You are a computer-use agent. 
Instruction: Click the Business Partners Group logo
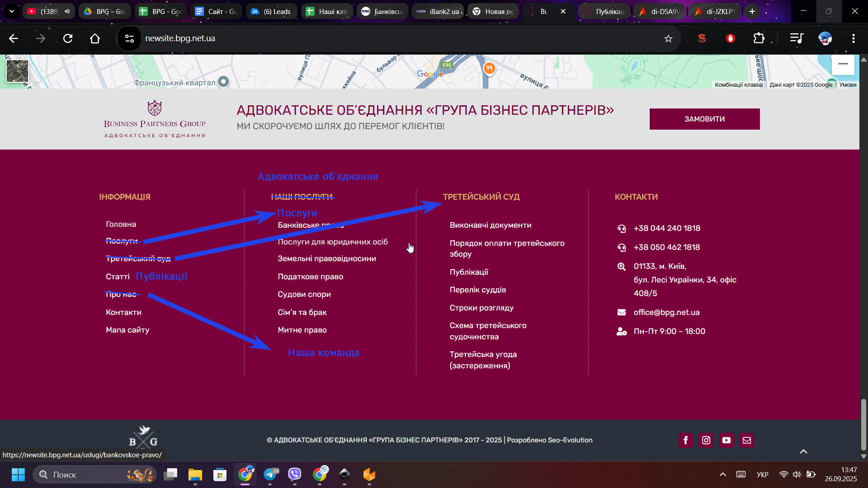click(x=155, y=119)
